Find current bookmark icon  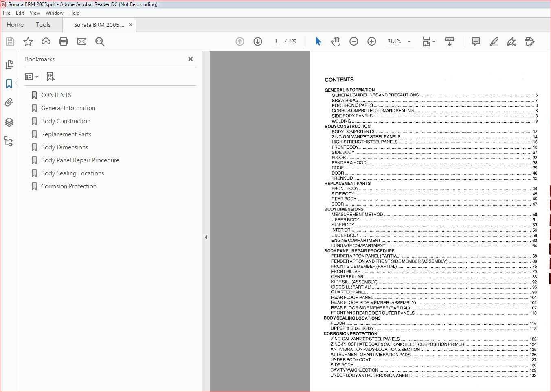(x=50, y=77)
